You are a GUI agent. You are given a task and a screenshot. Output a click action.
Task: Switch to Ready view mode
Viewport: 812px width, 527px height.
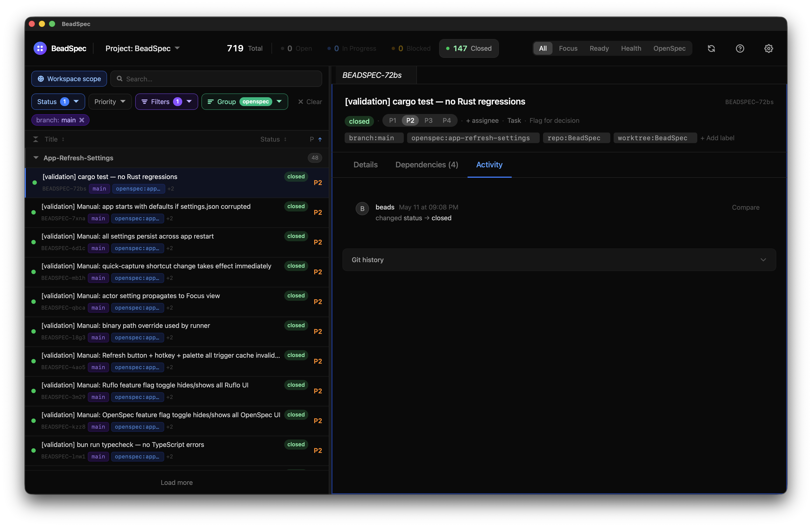[599, 49]
